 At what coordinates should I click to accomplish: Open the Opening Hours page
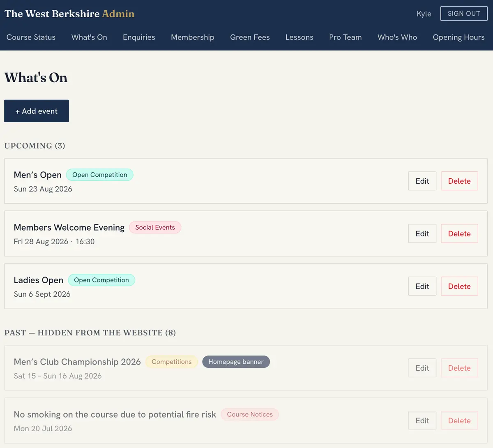tap(458, 37)
